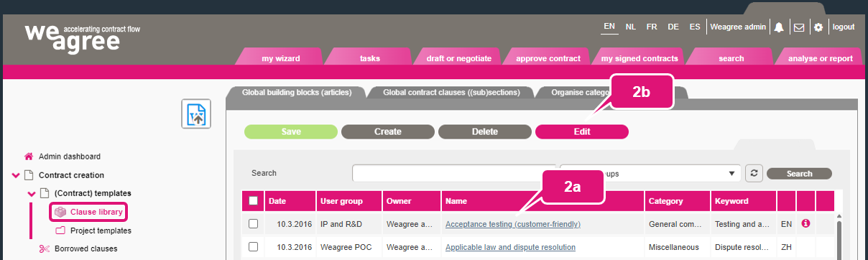The width and height of the screenshot is (868, 260).
Task: Click the info icon in Acceptance testing row
Action: tap(805, 224)
